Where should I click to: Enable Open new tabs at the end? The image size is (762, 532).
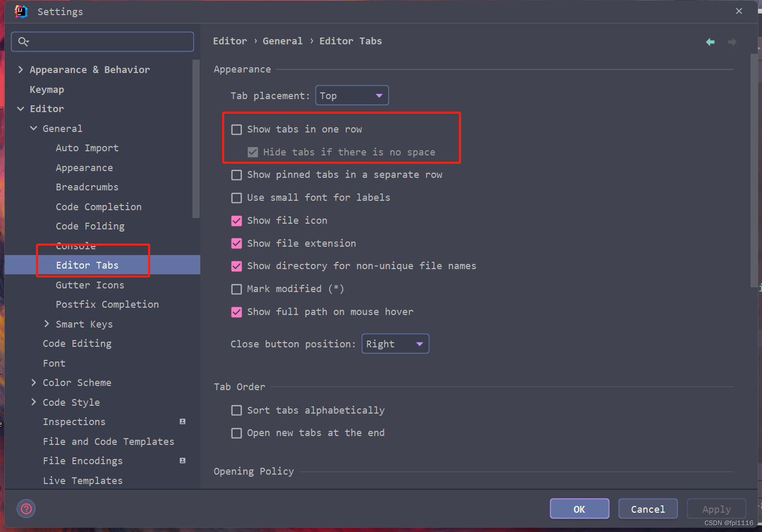pyautogui.click(x=237, y=433)
